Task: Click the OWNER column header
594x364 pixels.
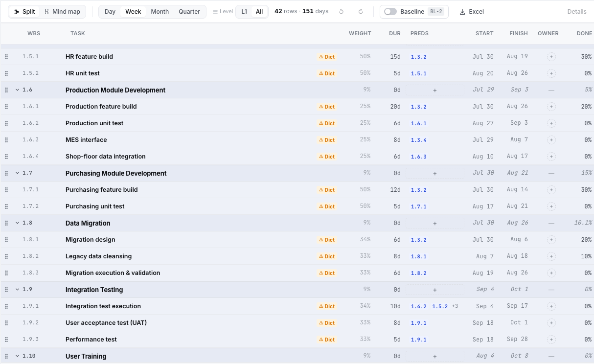Action: click(548, 33)
